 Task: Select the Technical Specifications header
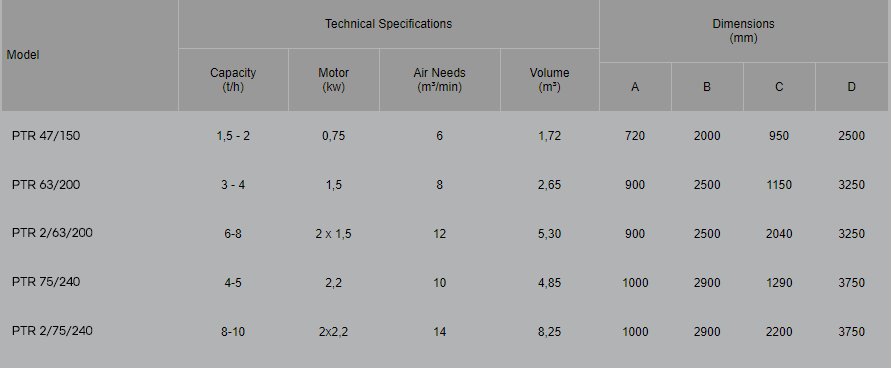click(389, 24)
